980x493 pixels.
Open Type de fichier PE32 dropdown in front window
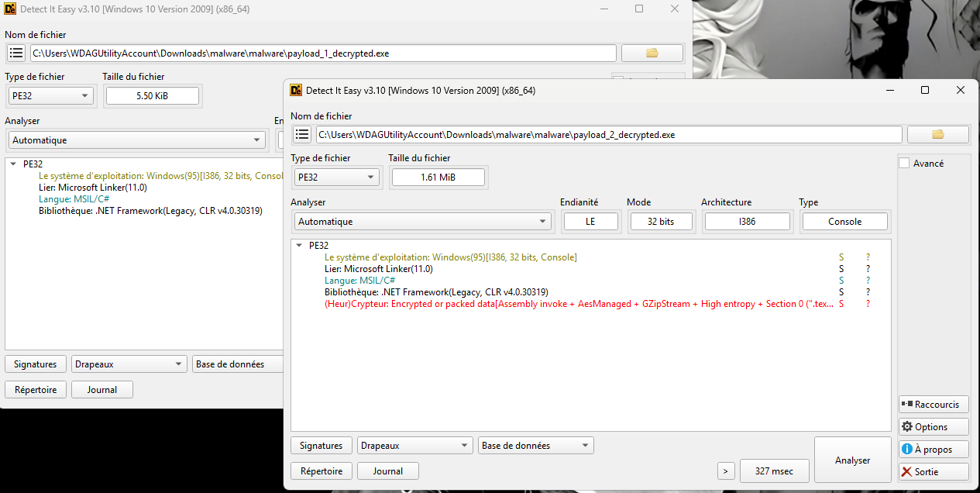pos(335,177)
